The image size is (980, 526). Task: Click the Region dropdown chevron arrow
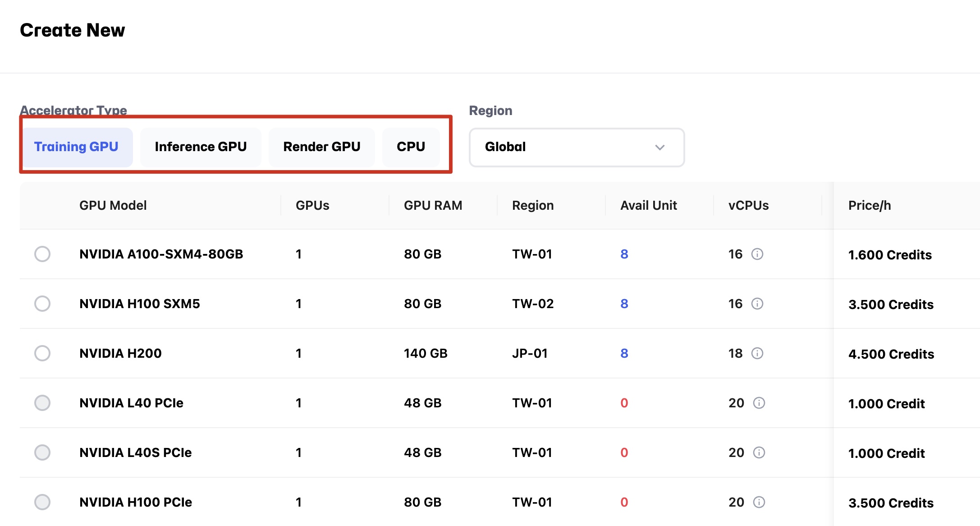[x=660, y=148]
